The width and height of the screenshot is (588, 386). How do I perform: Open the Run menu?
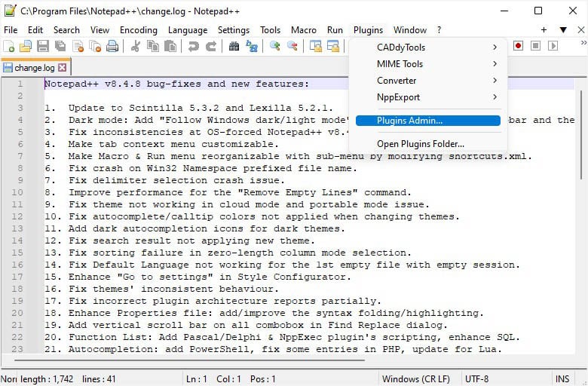335,30
